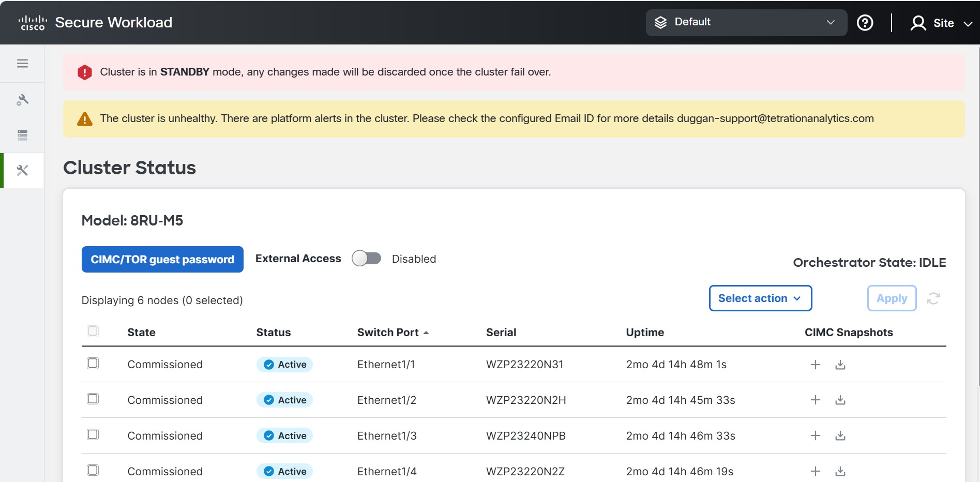Click the crossed tools troubleshoot sidebar icon

[22, 170]
